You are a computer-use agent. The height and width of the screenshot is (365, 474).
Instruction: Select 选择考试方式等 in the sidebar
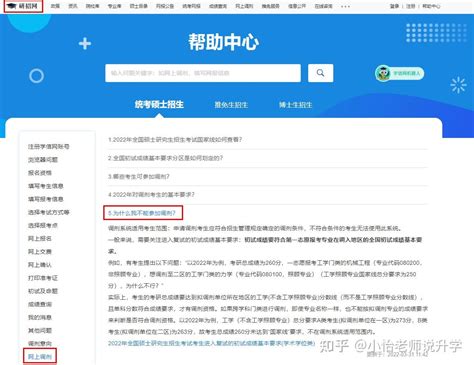(x=48, y=212)
